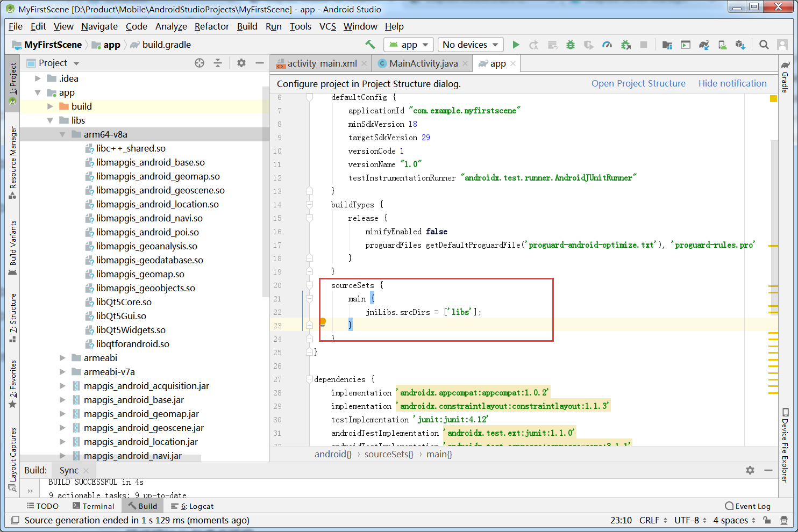Expand the armeabi-v7a folder
Viewport: 798px width, 532px height.
tap(62, 372)
